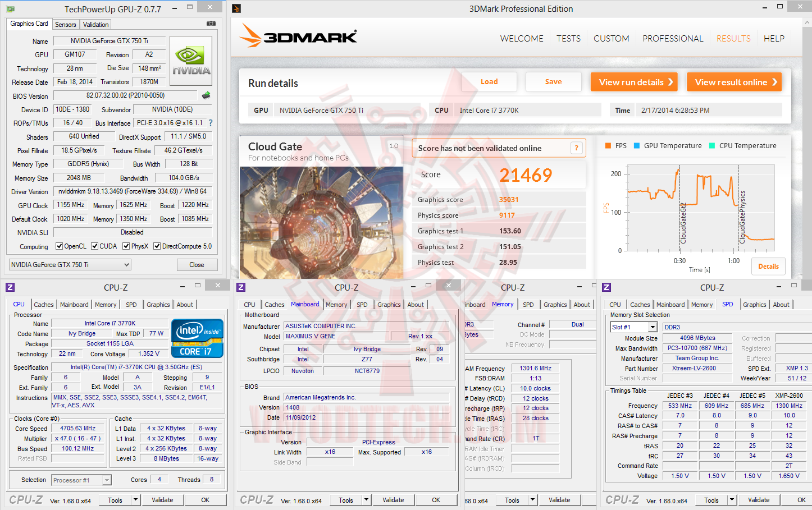Viewport: 812px width, 510px height.
Task: Click the BIOS save chip icon in GPU-Z
Action: pyautogui.click(x=206, y=95)
